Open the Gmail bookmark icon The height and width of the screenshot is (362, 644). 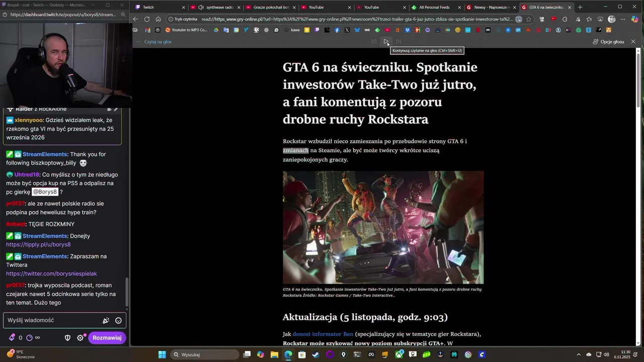(147, 30)
